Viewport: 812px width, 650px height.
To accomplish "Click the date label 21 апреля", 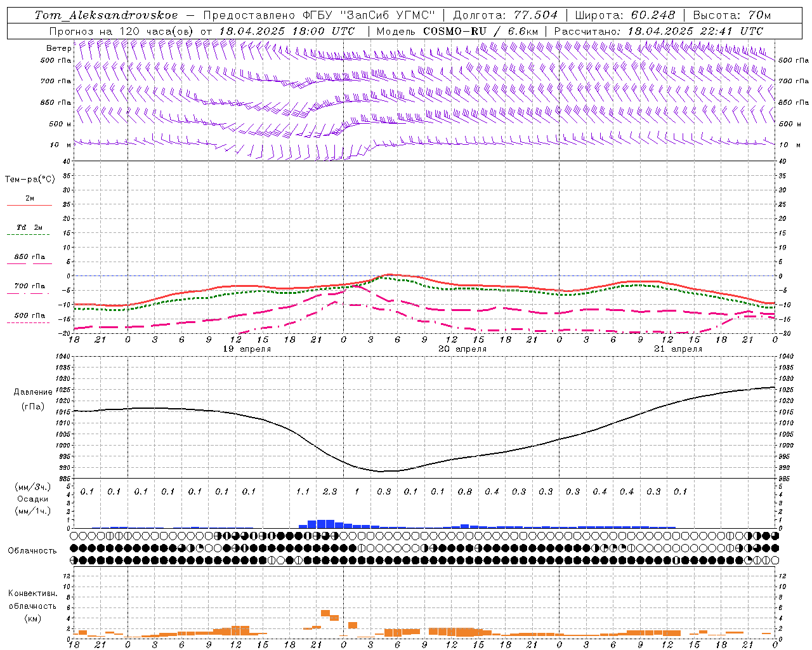I will click(678, 349).
